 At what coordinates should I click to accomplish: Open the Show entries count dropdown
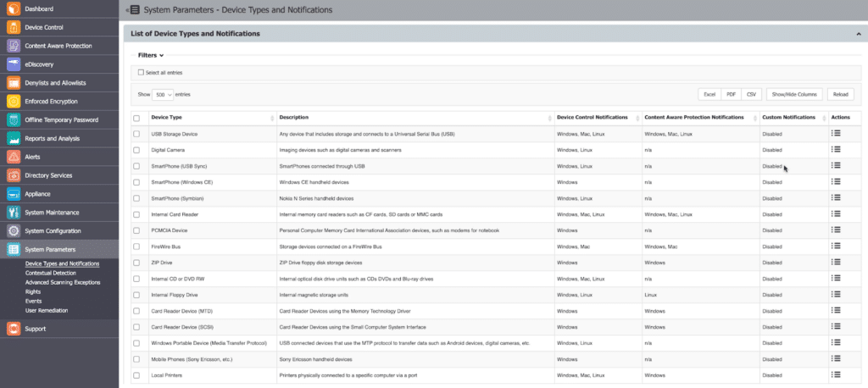(x=163, y=95)
